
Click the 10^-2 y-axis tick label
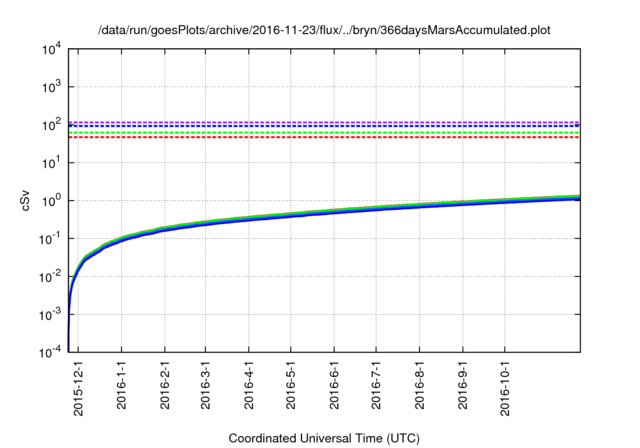[50, 276]
